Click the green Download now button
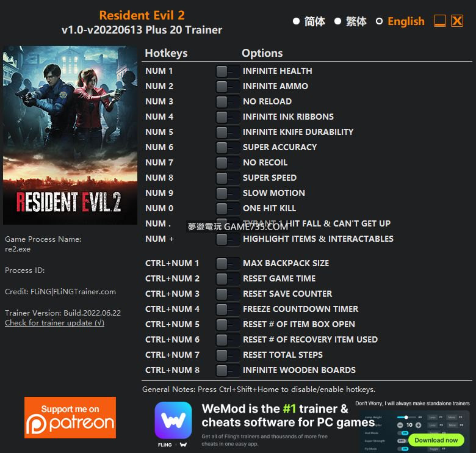The height and width of the screenshot is (453, 476). pyautogui.click(x=436, y=440)
